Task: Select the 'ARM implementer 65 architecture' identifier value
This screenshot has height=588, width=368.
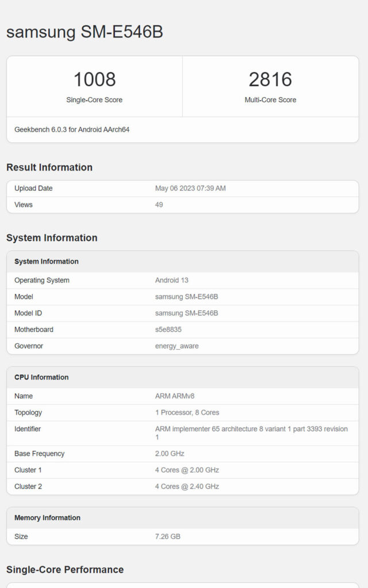Action: pyautogui.click(x=251, y=433)
